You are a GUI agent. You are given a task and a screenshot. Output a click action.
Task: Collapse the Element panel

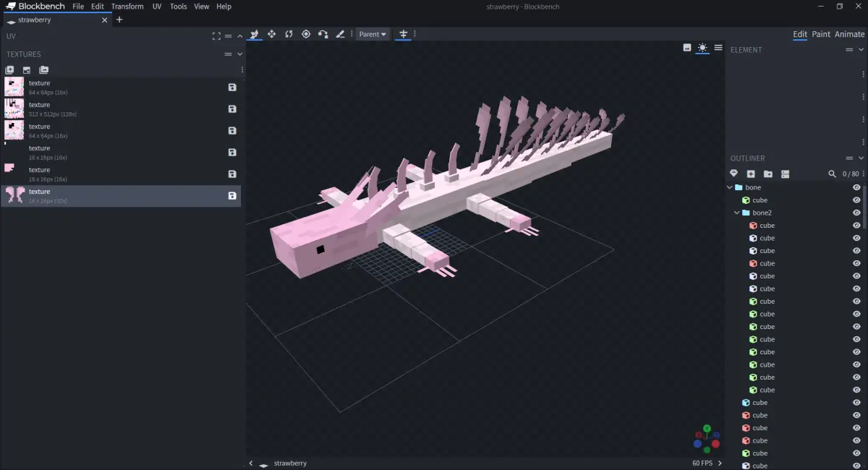(861, 50)
